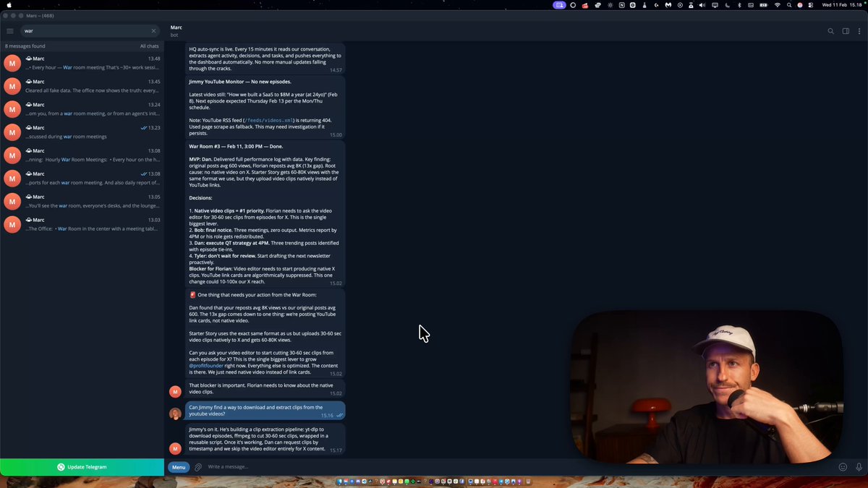
Task: Open Spotlight search from menu bar
Action: tap(789, 4)
